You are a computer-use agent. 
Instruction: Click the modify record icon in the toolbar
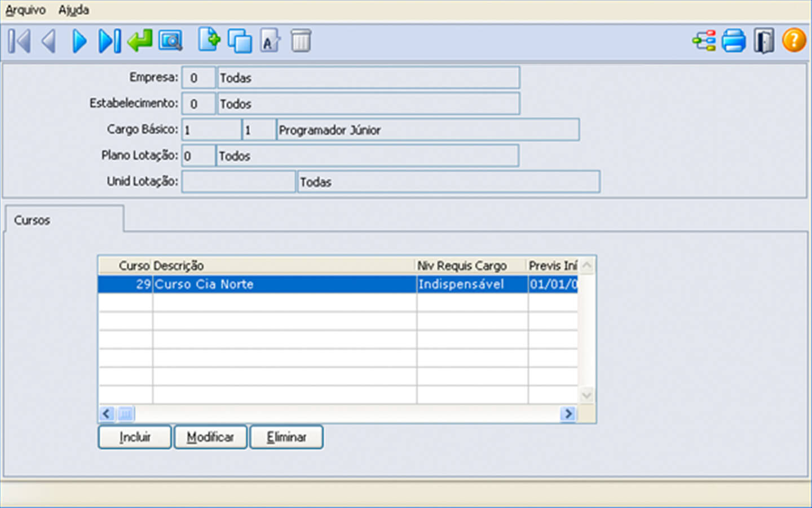pyautogui.click(x=270, y=41)
